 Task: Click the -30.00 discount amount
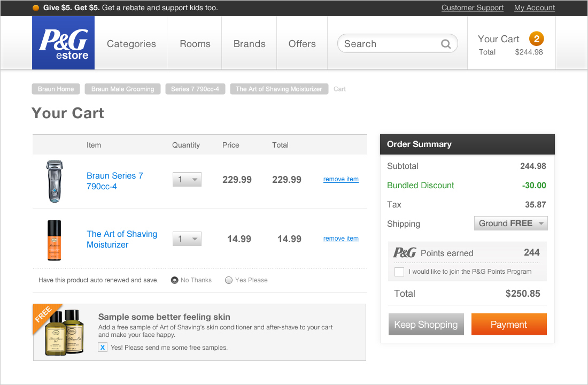(534, 186)
